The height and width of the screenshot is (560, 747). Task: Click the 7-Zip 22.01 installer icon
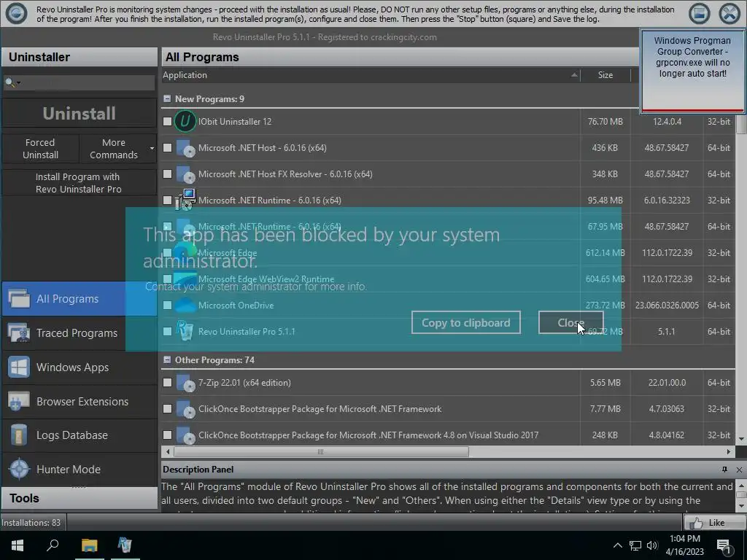tap(185, 383)
